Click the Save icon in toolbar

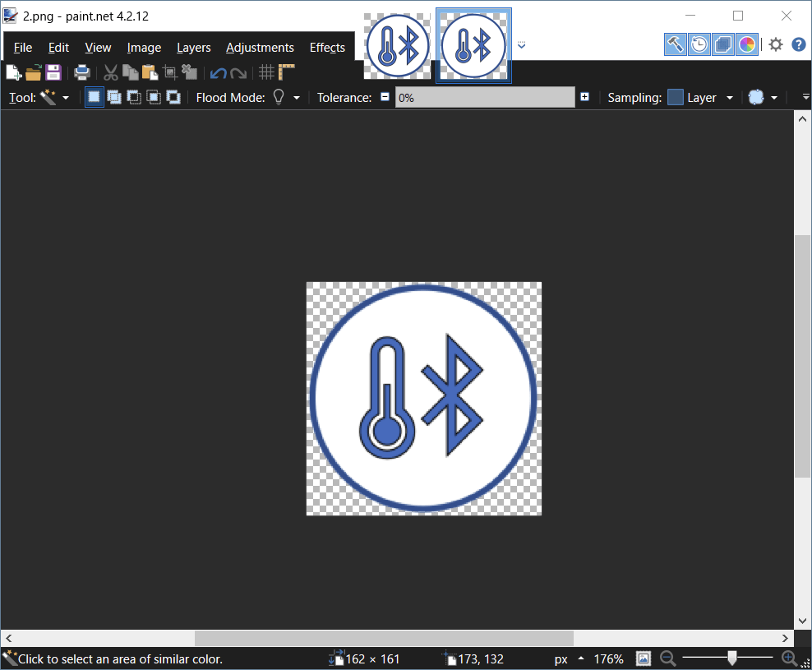[x=53, y=72]
